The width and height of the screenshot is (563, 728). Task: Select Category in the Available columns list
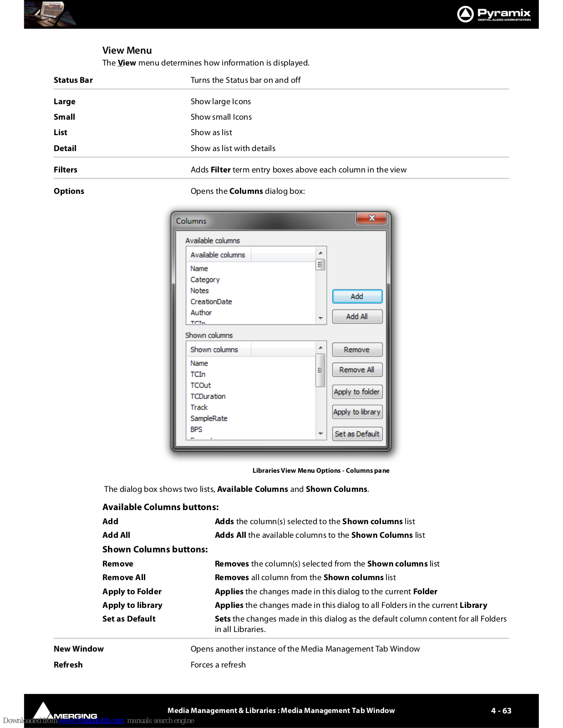[x=205, y=279]
